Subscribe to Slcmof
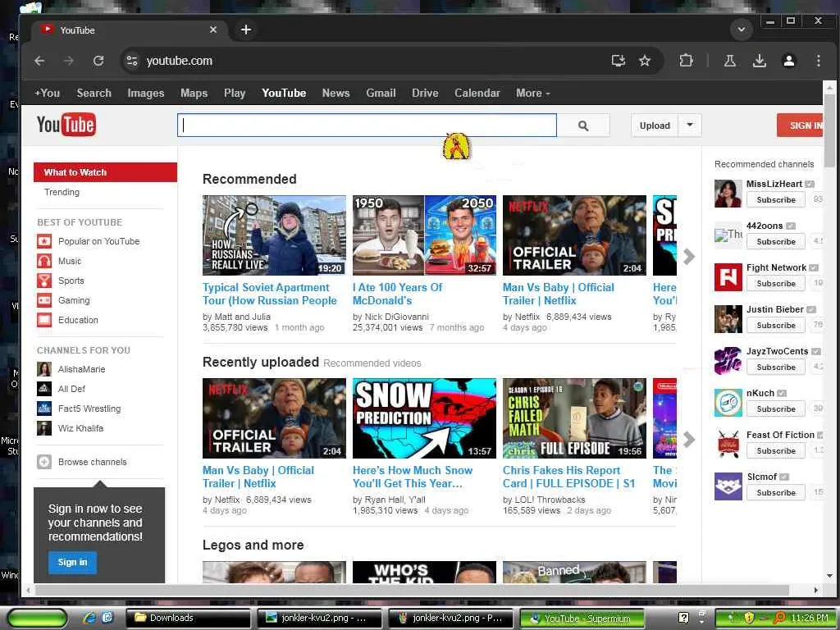Screen dimensions: 840x630 coord(776,492)
